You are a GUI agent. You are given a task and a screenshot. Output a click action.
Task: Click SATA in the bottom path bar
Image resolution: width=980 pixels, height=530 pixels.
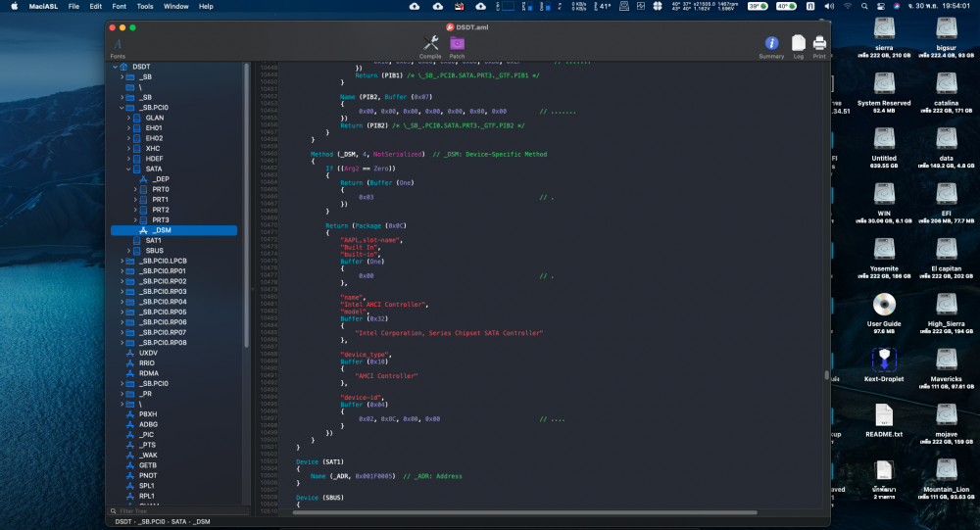(x=178, y=522)
